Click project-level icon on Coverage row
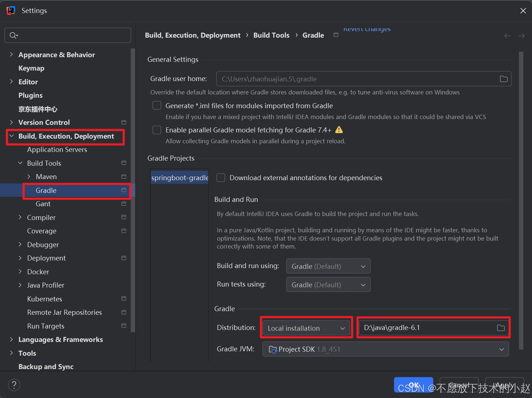The width and height of the screenshot is (532, 398). click(124, 231)
